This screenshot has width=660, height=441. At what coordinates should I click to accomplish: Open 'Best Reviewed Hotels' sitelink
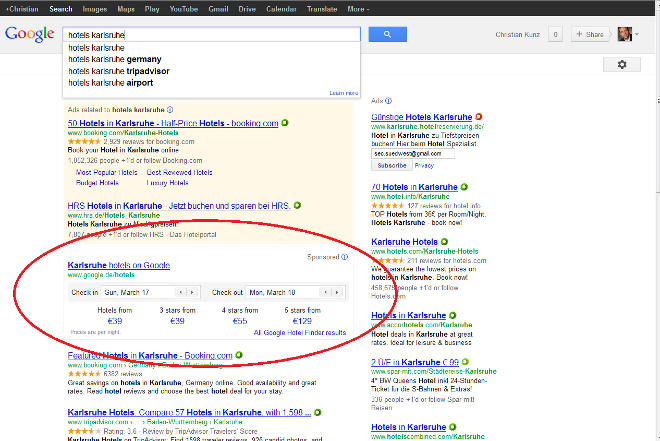[x=179, y=173]
